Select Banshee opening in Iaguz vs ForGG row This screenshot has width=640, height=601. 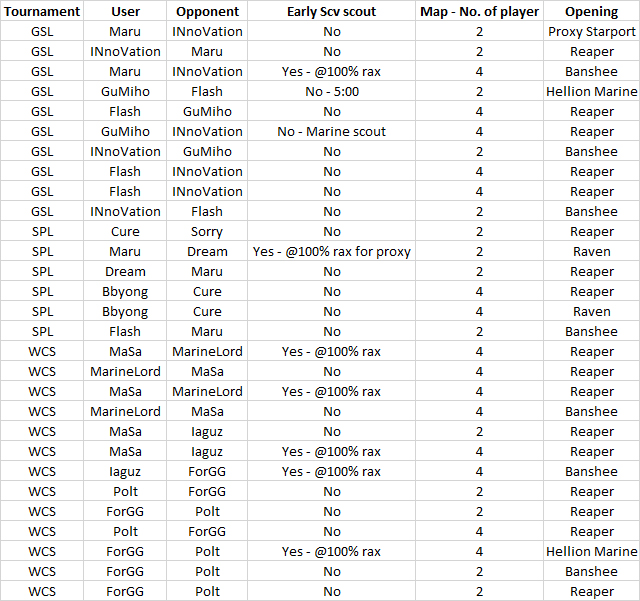click(x=591, y=471)
